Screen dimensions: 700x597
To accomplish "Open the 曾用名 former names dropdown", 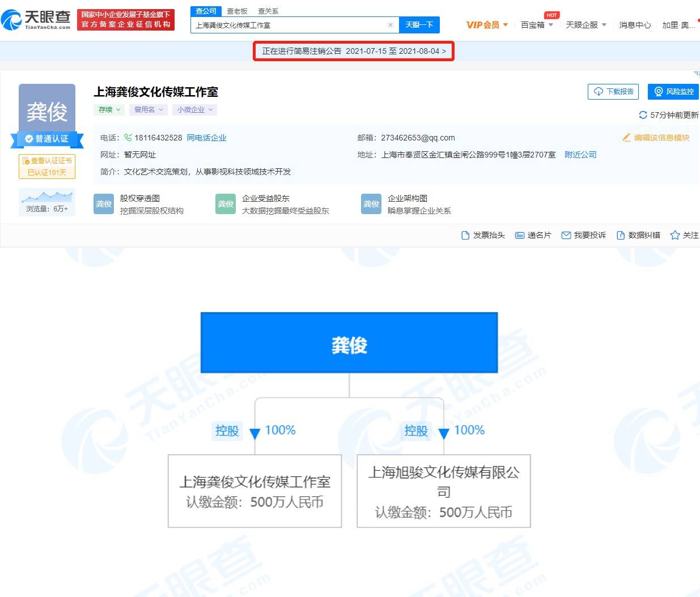I will point(148,109).
